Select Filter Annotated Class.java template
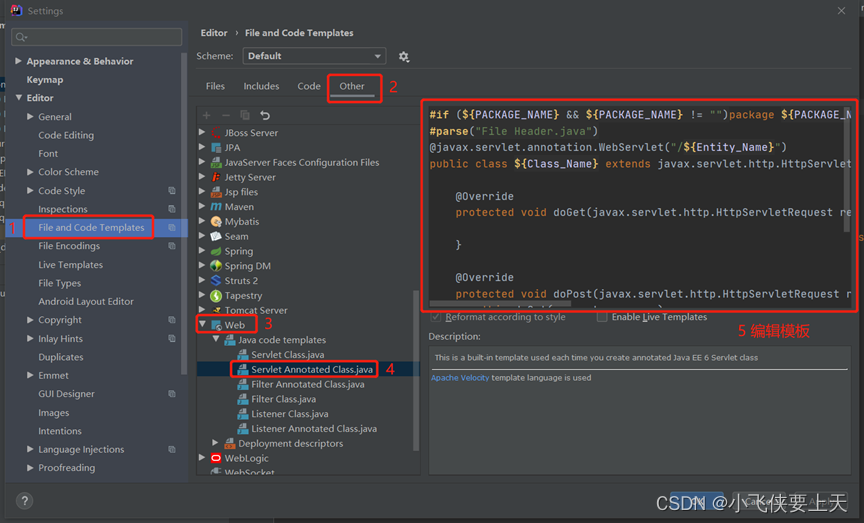The image size is (864, 523). click(307, 384)
